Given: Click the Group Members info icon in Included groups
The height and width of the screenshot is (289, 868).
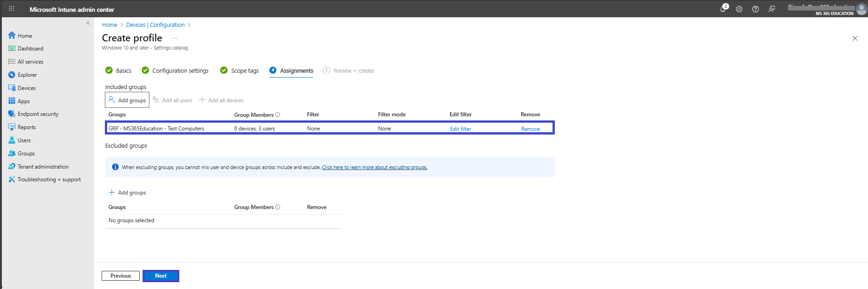Looking at the screenshot, I should (x=278, y=115).
